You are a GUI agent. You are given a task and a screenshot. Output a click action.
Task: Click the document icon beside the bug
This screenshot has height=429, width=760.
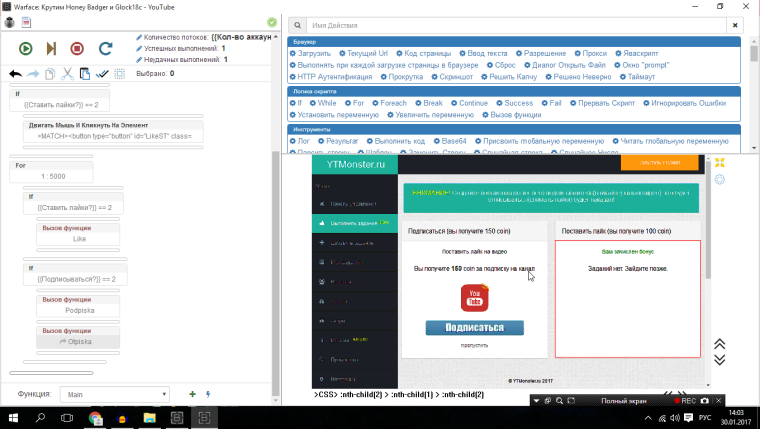click(26, 22)
